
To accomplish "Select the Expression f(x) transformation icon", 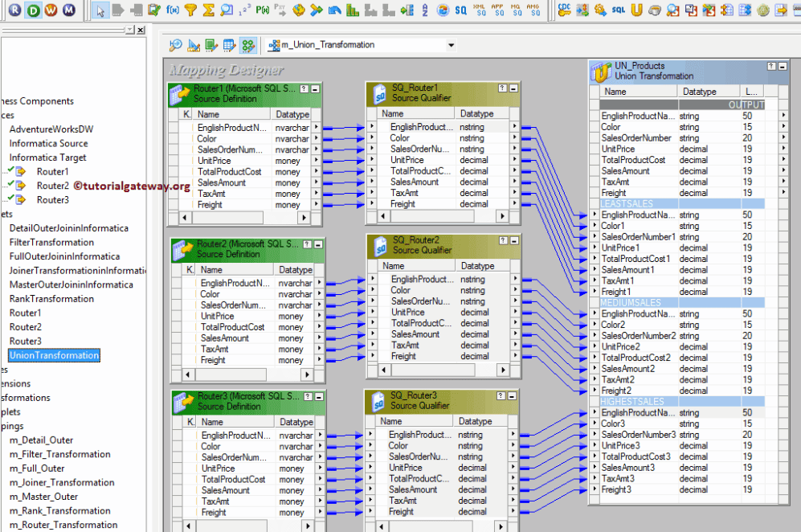I will [x=172, y=10].
